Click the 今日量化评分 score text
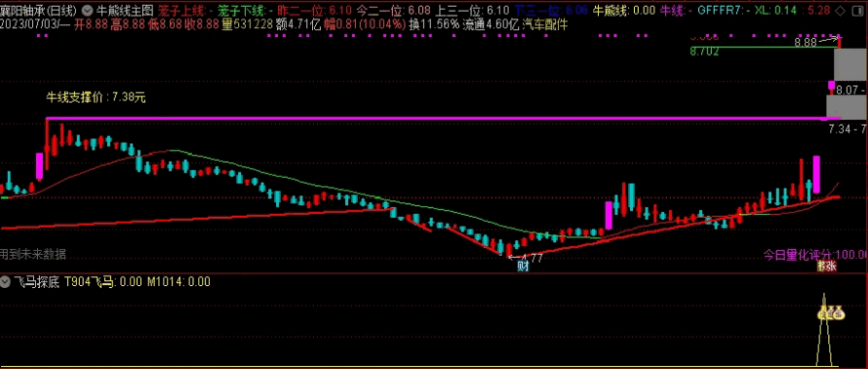Viewport: 868px width, 369px height. pos(815,255)
